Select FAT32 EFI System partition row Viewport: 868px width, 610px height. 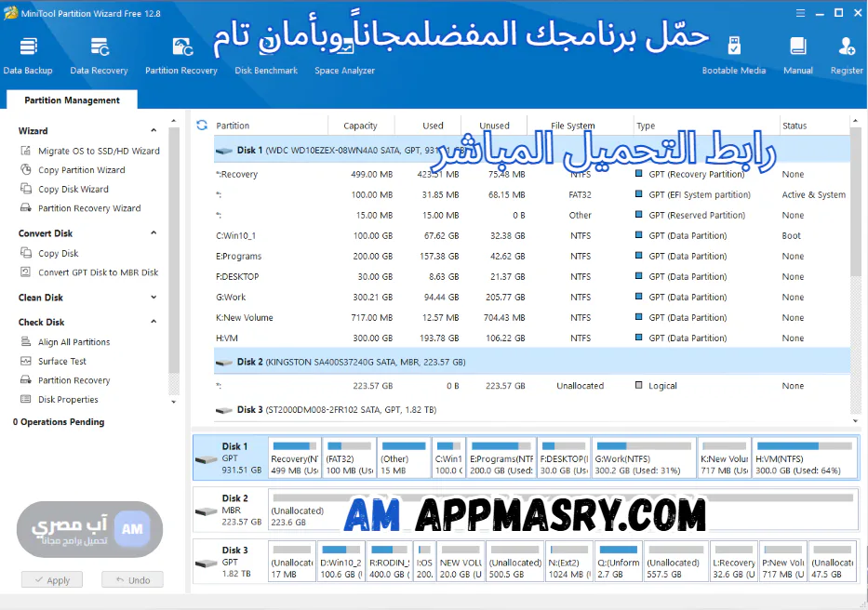532,195
